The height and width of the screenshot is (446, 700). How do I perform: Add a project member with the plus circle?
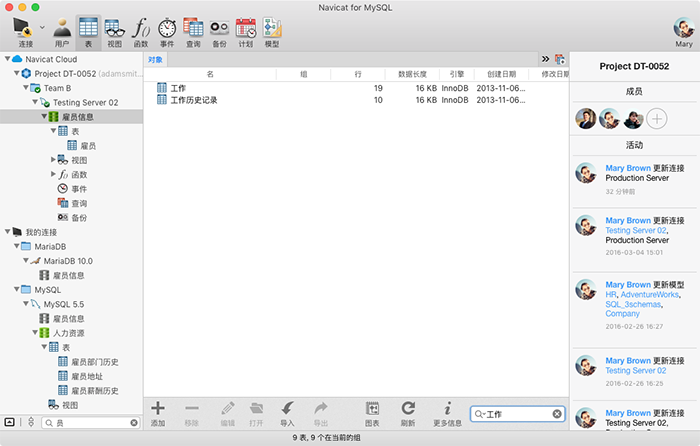[656, 119]
